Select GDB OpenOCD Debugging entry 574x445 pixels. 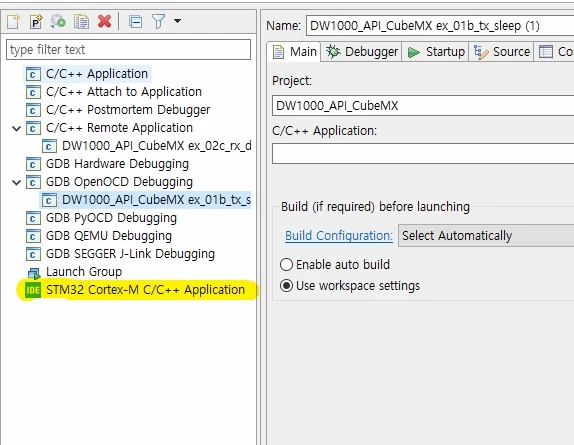coord(119,182)
